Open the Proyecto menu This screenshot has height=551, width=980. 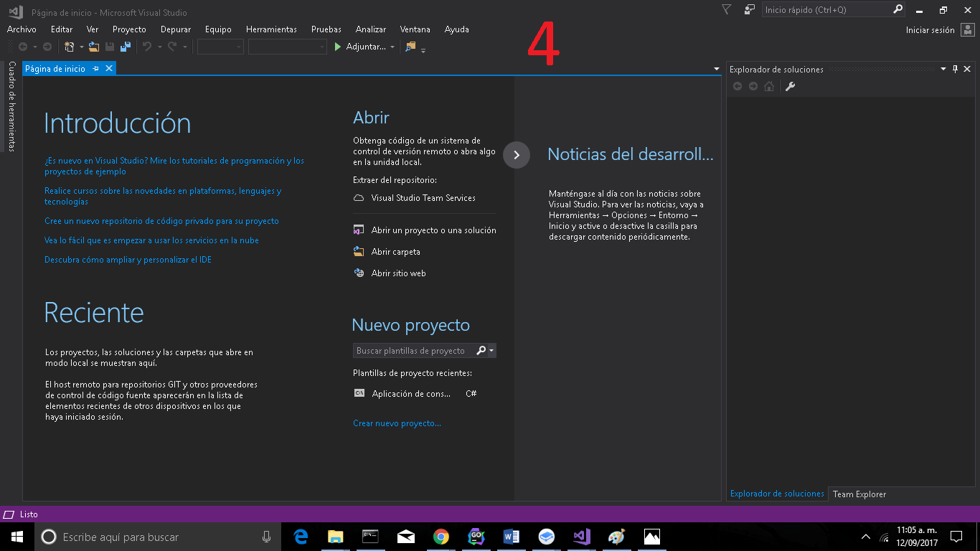coord(129,29)
